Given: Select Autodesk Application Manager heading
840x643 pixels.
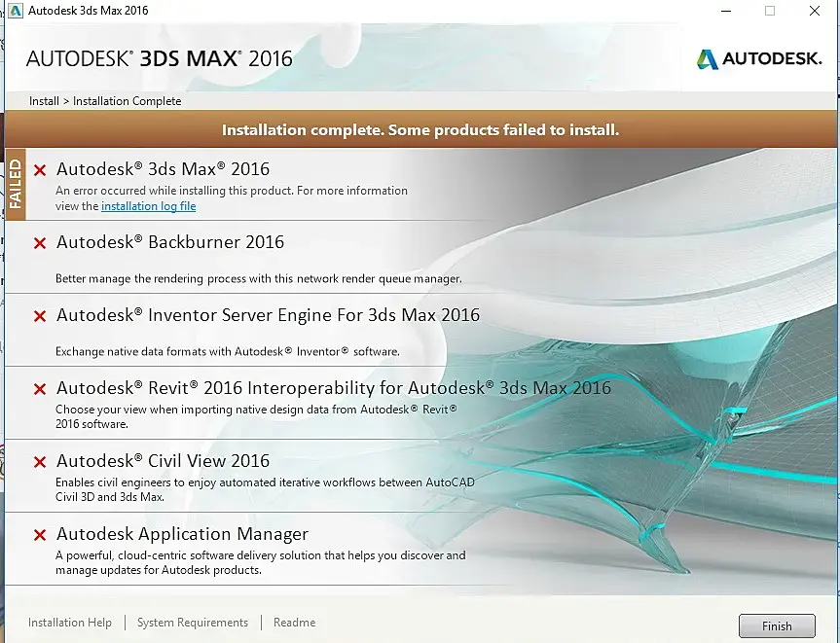Looking at the screenshot, I should [x=182, y=533].
